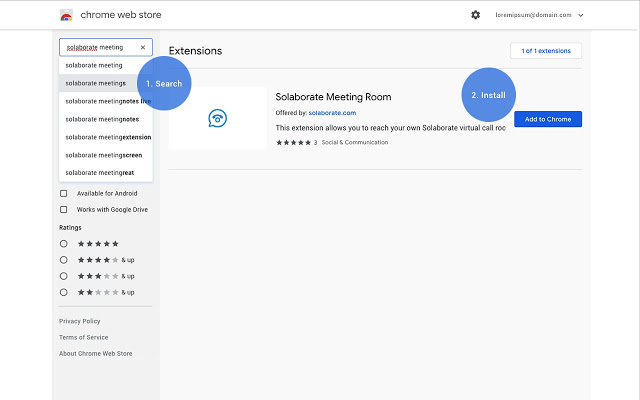Open the settings gear icon
The height and width of the screenshot is (400, 640).
coord(475,15)
